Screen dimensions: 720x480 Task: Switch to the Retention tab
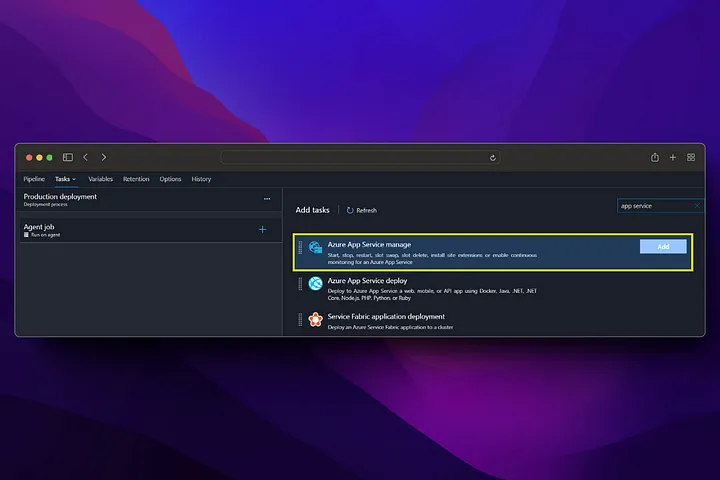coord(136,179)
